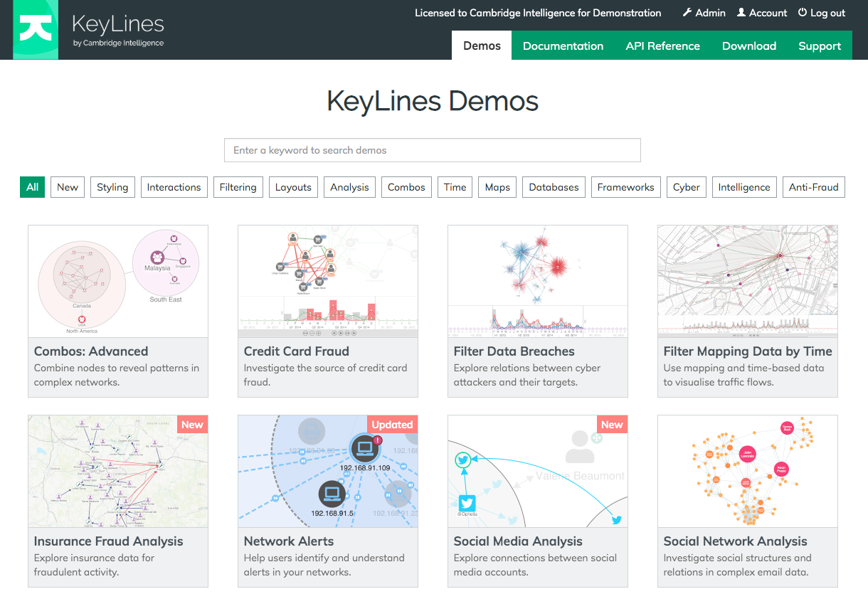The image size is (868, 594).
Task: Click the Network Alerts title
Action: coord(289,541)
